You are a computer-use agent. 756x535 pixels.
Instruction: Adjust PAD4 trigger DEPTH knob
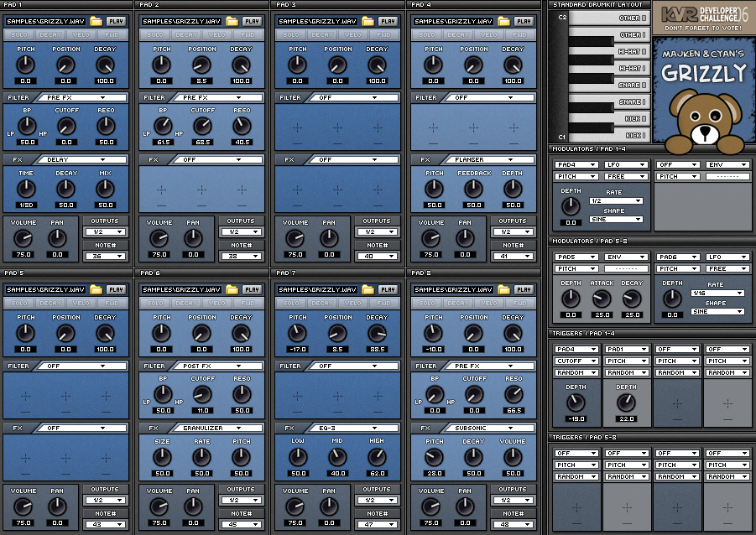(576, 402)
